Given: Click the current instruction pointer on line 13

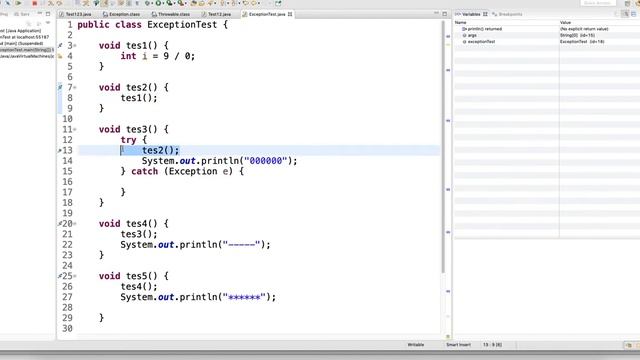Looking at the screenshot, I should (x=60, y=150).
